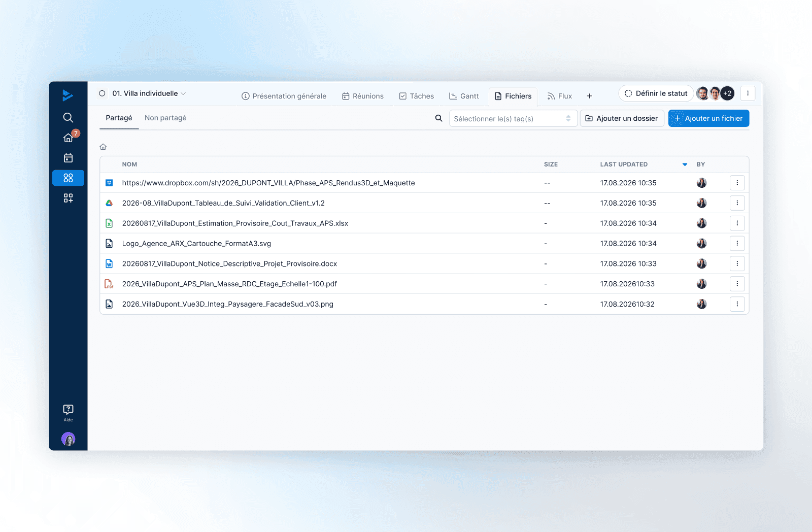This screenshot has width=812, height=532.
Task: Open Vue3D_Integ_Paysagere_FacadeSud_v03.png
Action: [x=228, y=304]
